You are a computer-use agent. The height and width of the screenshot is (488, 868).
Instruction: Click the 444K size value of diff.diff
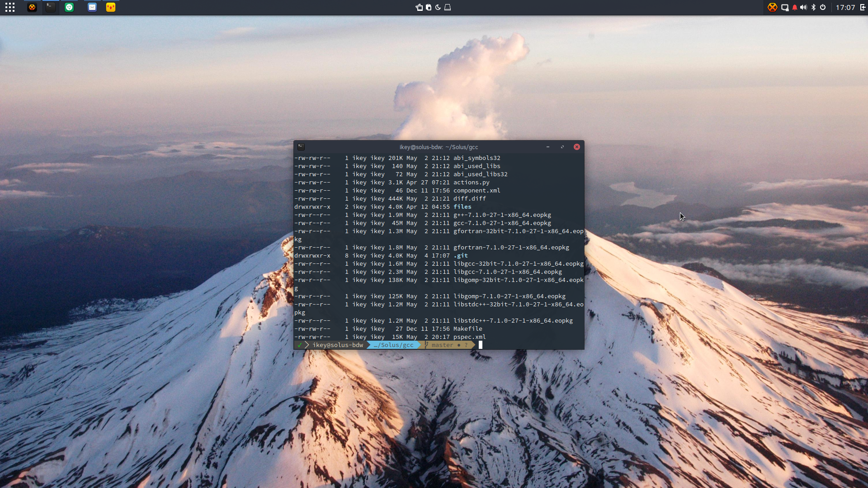[396, 199]
